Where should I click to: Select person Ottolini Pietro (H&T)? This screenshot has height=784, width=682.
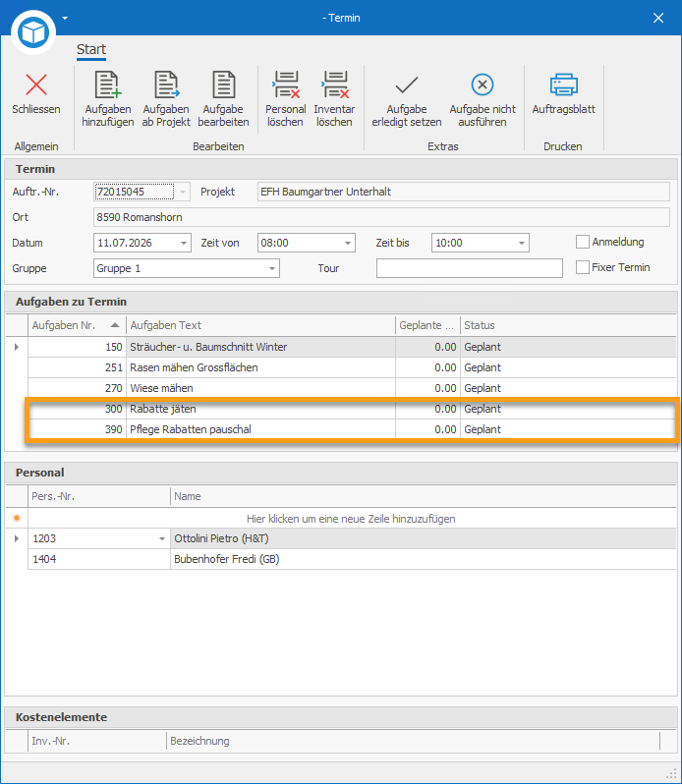click(423, 539)
